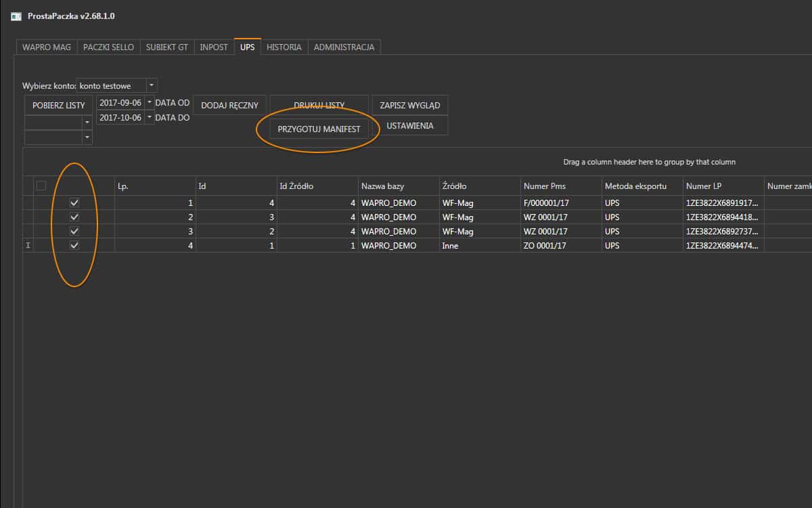Image resolution: width=812 pixels, height=508 pixels.
Task: Show the HISTORIA tab
Action: coord(284,47)
